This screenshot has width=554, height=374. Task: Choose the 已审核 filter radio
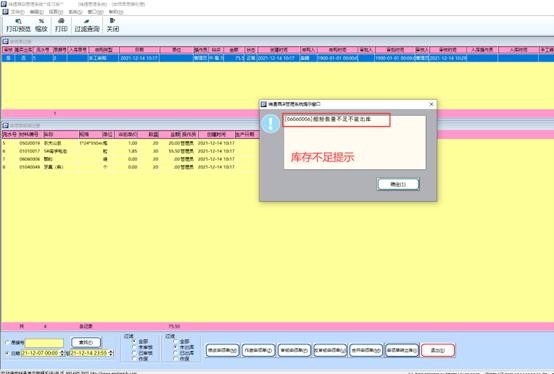coord(134,353)
